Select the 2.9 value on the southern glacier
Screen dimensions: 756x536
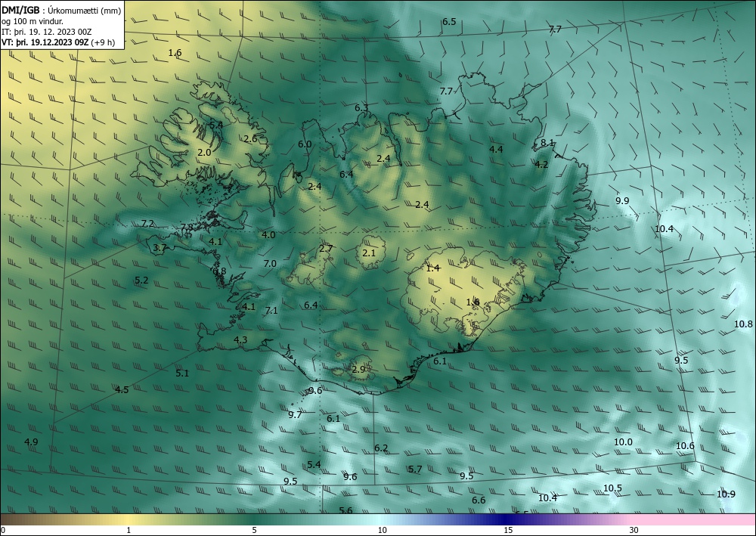[x=358, y=370]
